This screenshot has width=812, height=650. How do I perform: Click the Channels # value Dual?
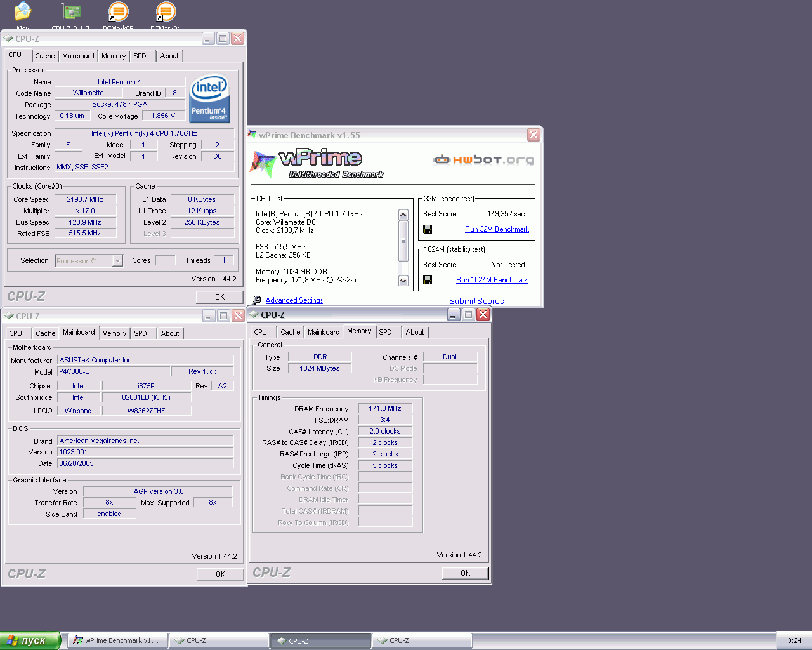pyautogui.click(x=450, y=357)
